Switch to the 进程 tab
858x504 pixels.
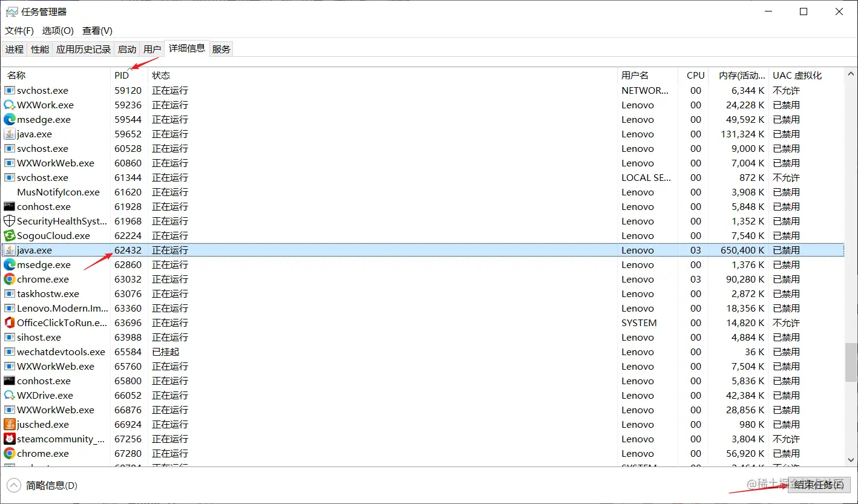pyautogui.click(x=15, y=49)
